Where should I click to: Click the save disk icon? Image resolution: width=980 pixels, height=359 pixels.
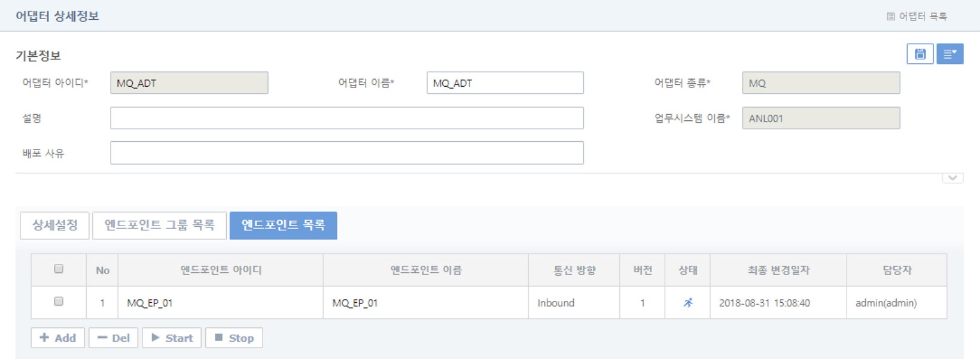click(x=920, y=54)
